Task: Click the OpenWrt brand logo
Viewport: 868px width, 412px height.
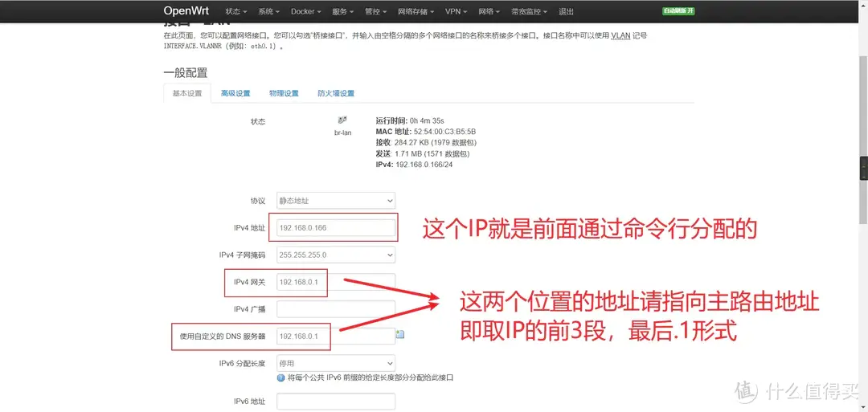Action: [186, 11]
